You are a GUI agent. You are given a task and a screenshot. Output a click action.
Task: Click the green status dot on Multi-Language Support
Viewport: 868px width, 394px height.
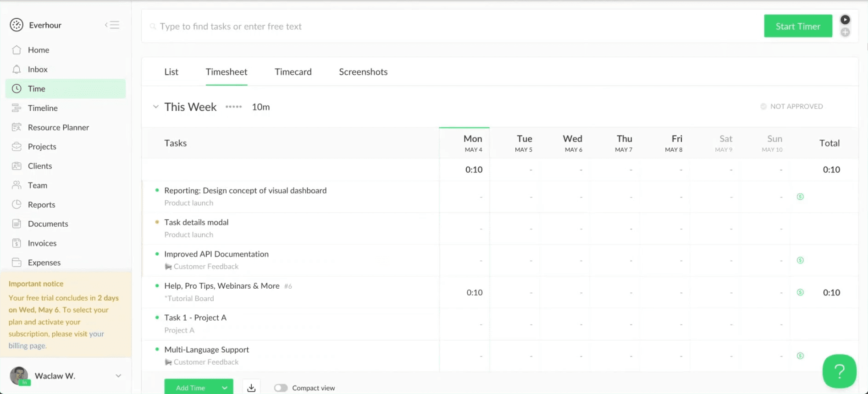pos(157,349)
